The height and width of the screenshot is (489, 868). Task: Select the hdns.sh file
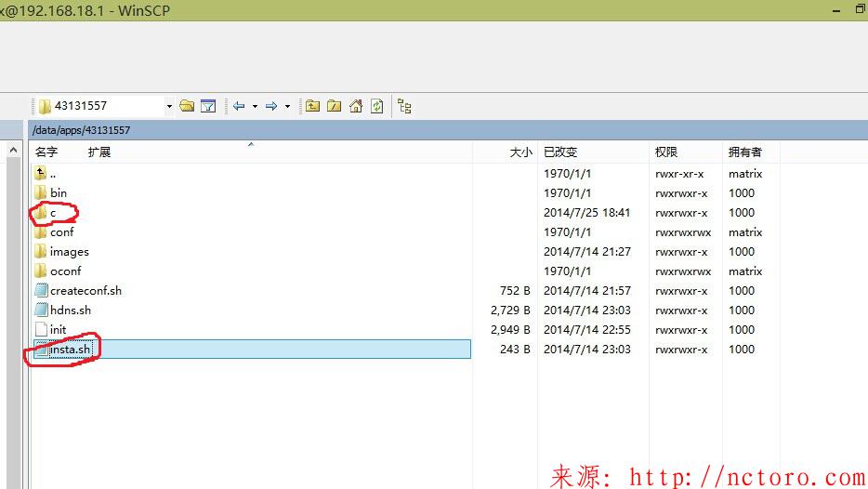pyautogui.click(x=71, y=311)
